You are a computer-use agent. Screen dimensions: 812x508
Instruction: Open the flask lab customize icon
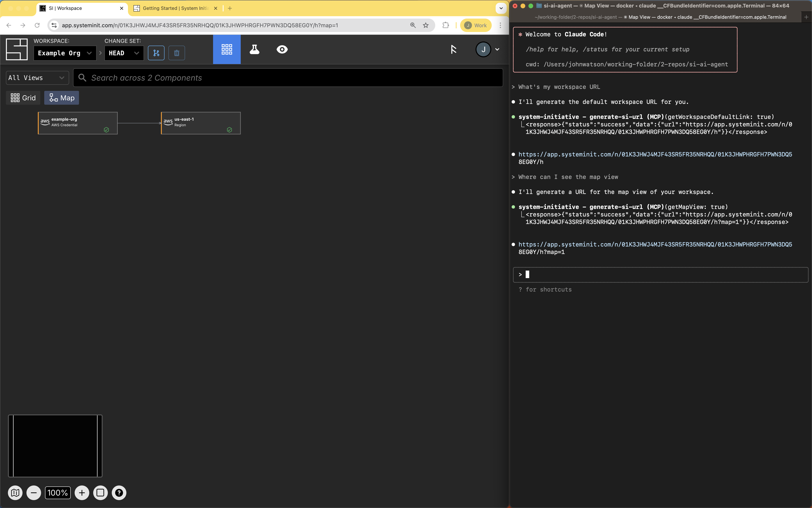[255, 49]
